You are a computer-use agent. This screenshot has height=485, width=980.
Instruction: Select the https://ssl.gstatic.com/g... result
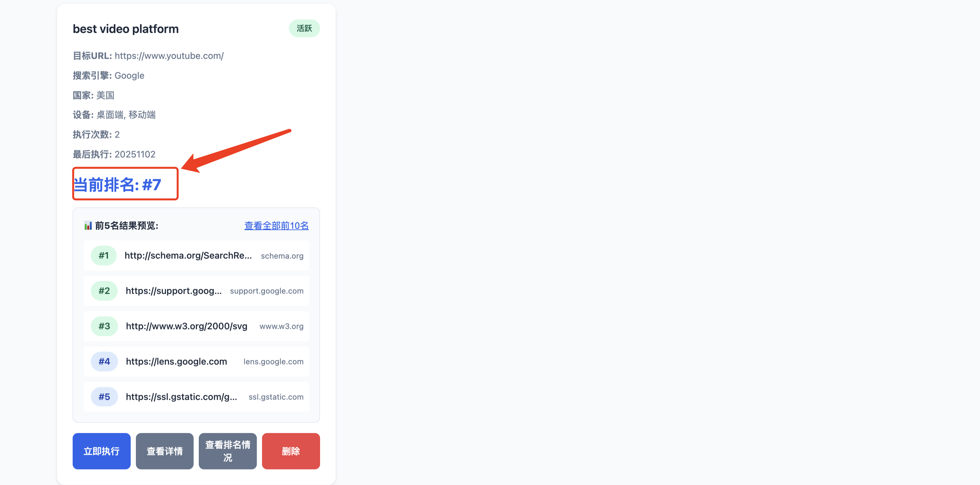point(181,397)
